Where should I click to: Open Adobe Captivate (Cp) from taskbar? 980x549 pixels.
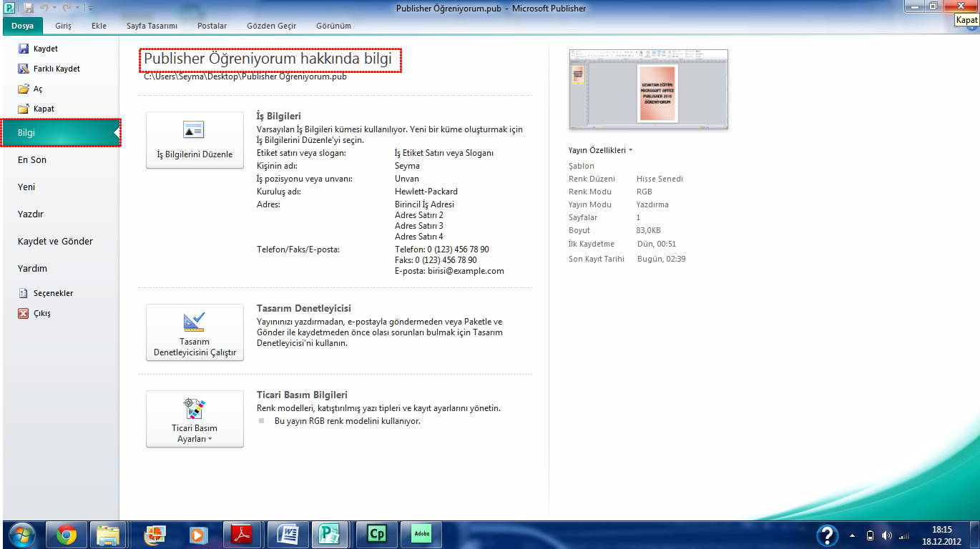pos(376,535)
